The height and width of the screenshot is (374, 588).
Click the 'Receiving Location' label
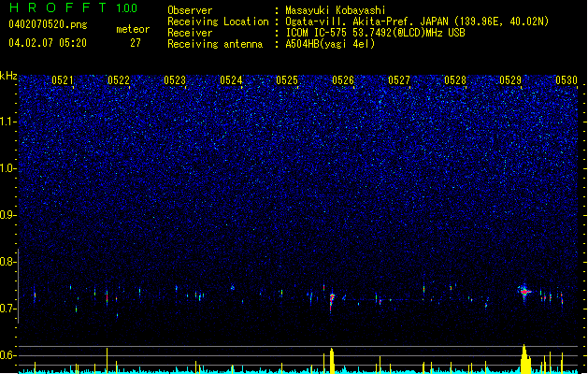point(218,22)
